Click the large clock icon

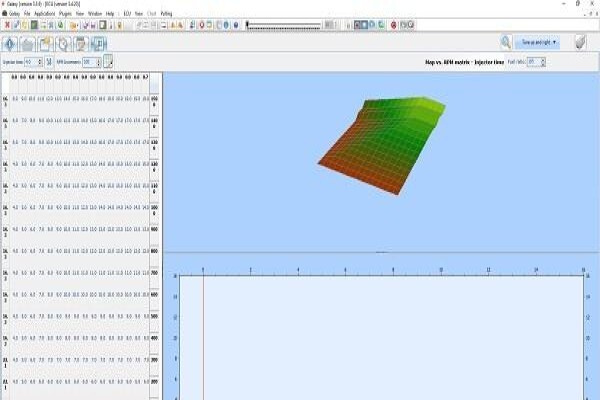click(x=63, y=44)
